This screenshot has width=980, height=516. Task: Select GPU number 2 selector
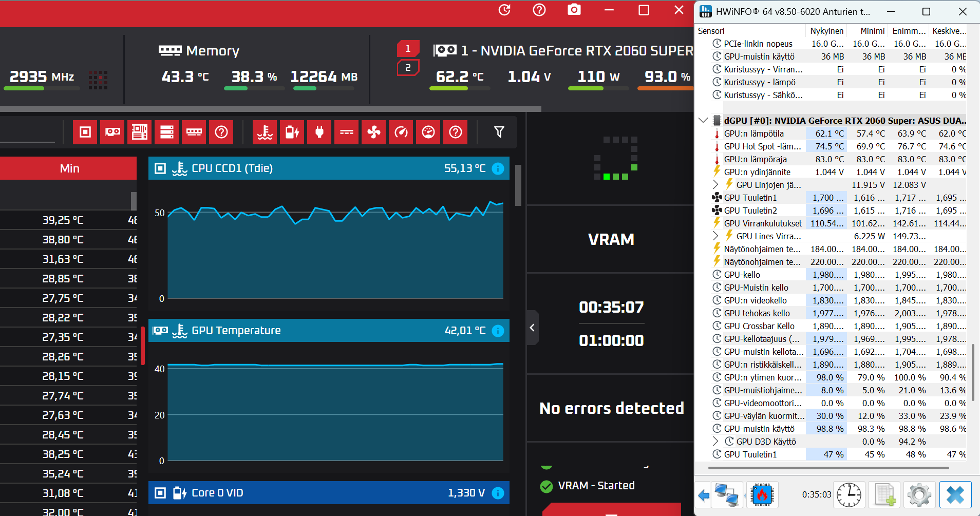[x=408, y=68]
